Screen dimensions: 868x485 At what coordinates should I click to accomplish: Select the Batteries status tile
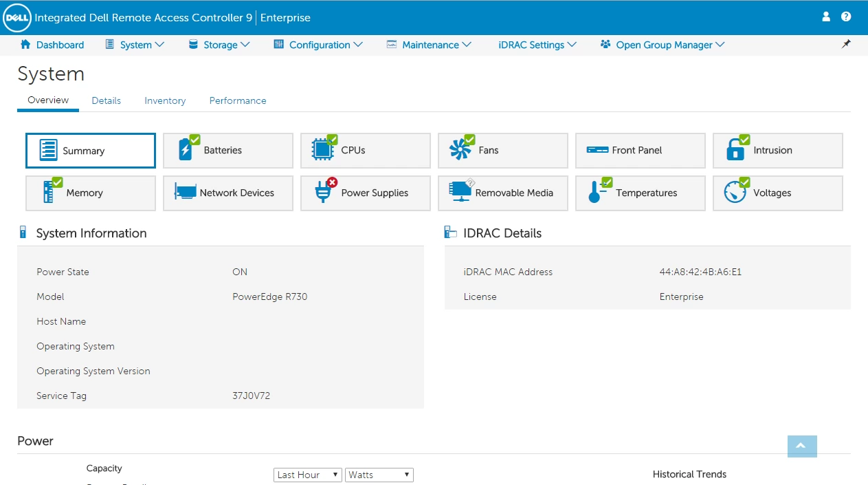[x=227, y=151]
